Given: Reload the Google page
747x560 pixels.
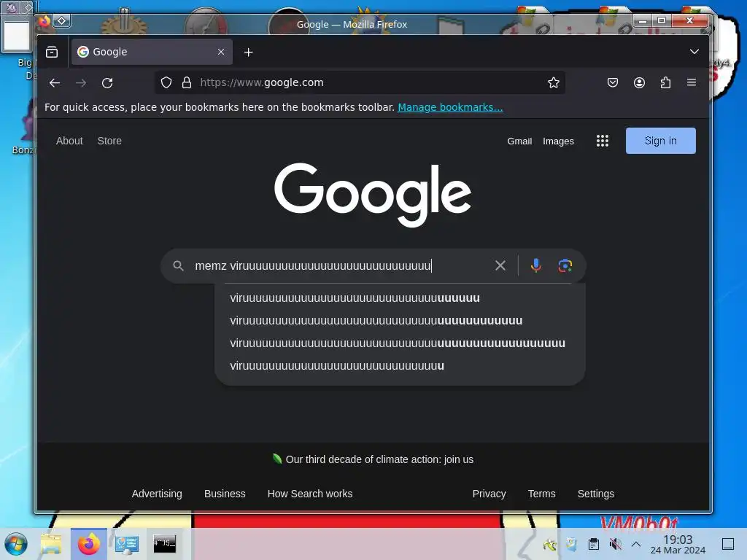Looking at the screenshot, I should point(107,83).
